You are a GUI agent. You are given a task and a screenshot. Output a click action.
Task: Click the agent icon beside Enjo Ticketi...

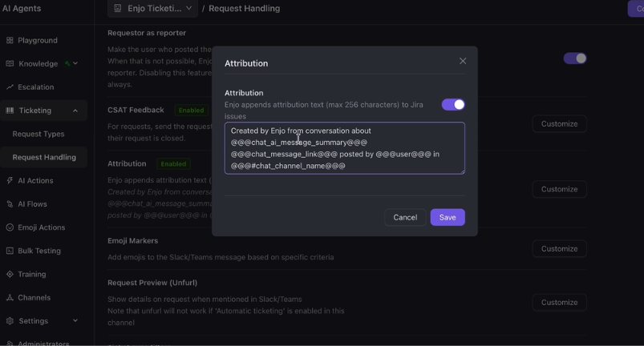pos(118,8)
